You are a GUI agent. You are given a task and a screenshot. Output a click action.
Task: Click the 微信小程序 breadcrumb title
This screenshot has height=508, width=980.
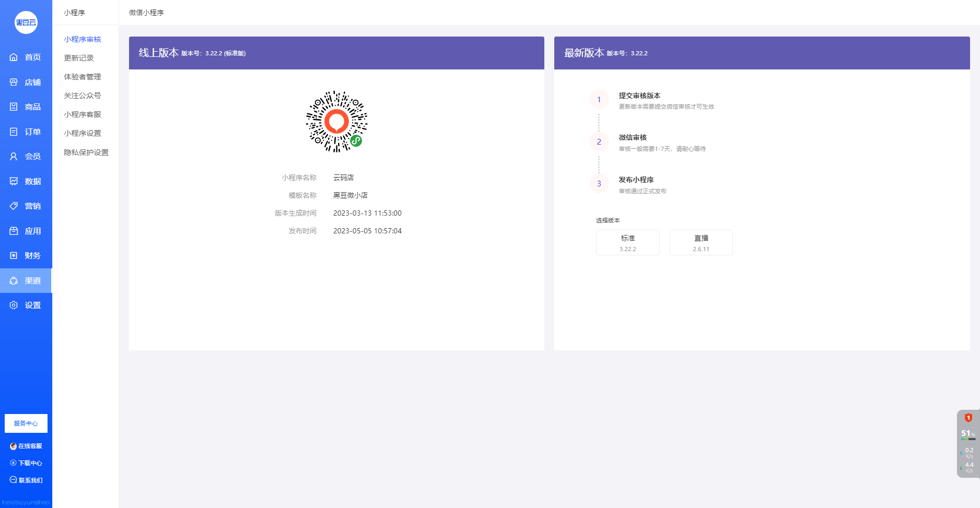click(x=146, y=13)
